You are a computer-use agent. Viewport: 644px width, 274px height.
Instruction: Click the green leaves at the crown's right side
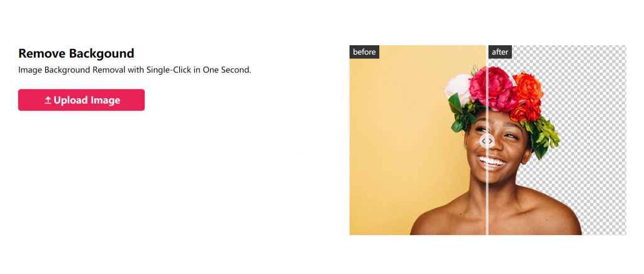(545, 135)
